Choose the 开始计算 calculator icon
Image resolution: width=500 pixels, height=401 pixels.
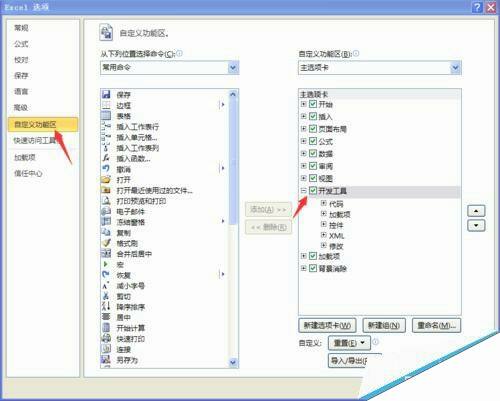(x=106, y=328)
